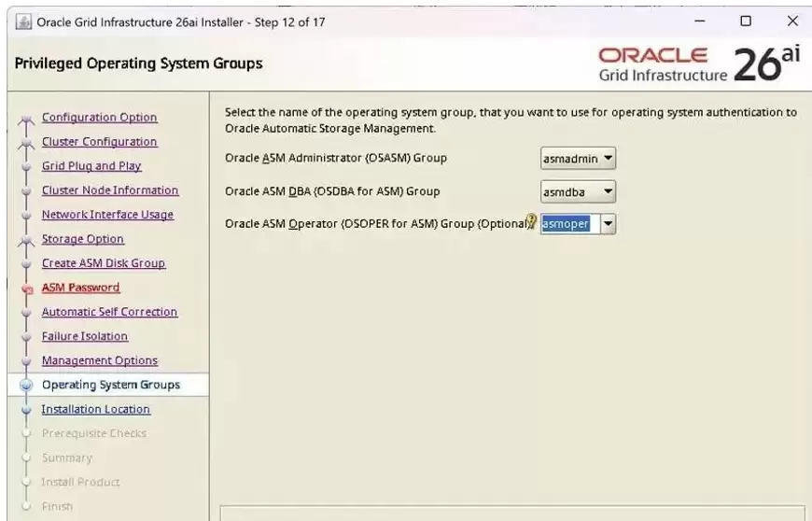Image resolution: width=812 pixels, height=521 pixels.
Task: Click the ASM Password error step marker
Action: pyautogui.click(x=27, y=289)
